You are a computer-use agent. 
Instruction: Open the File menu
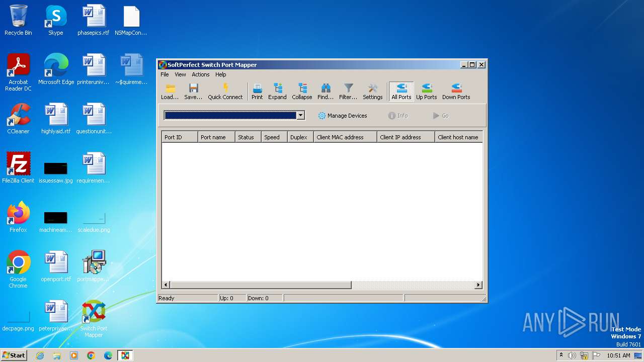165,74
